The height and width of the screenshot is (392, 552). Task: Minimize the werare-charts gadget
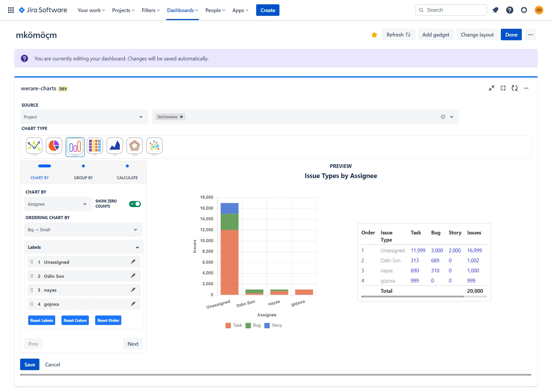[x=492, y=88]
